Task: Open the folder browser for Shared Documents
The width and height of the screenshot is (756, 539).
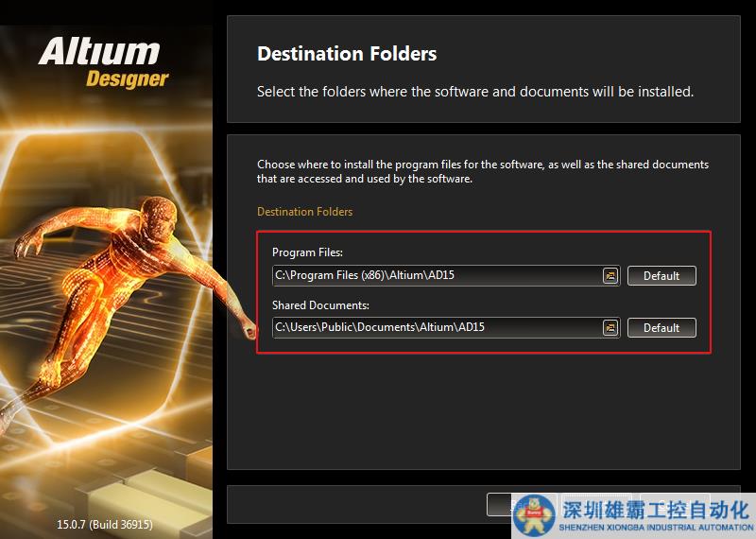Action: click(x=610, y=328)
